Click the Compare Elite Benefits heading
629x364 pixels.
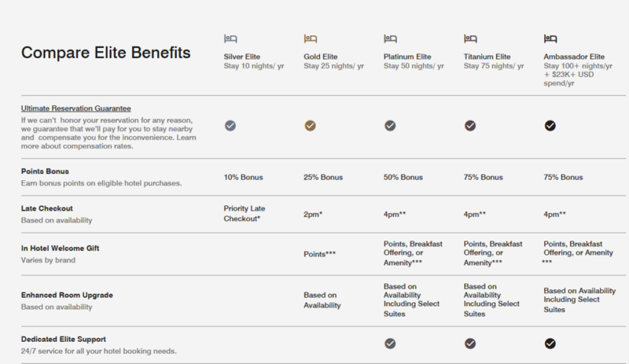pos(106,53)
